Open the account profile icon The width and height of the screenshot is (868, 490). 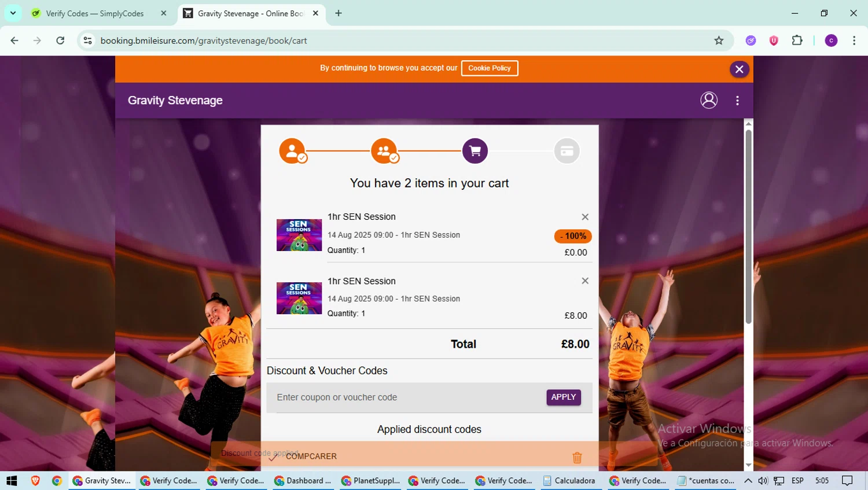(709, 100)
